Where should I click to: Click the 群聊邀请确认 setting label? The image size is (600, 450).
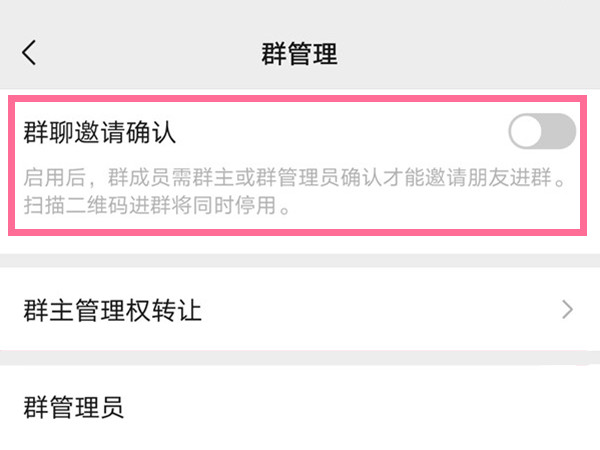coord(99,132)
